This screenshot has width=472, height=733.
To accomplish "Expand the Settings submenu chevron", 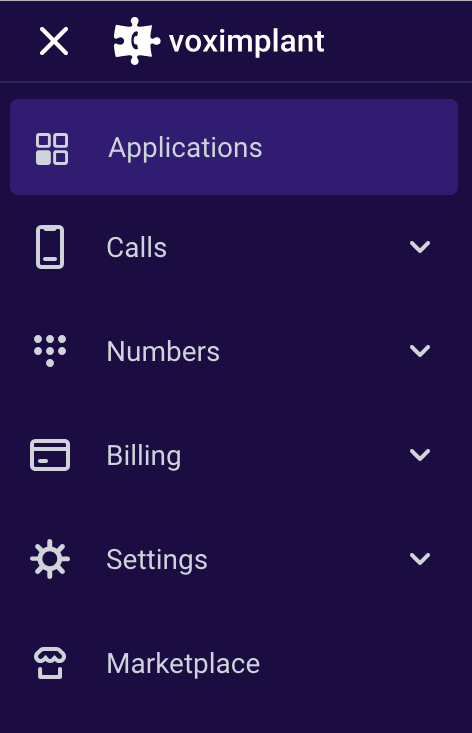I will 420,559.
